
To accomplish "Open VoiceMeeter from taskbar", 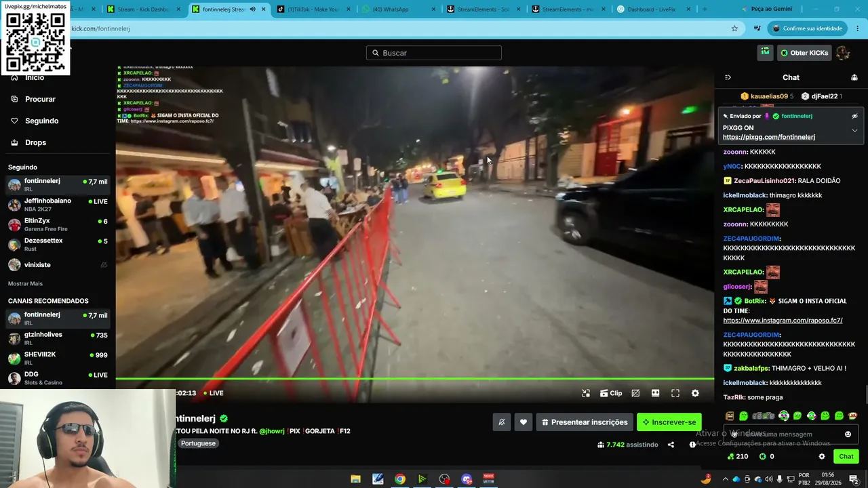I will (488, 479).
